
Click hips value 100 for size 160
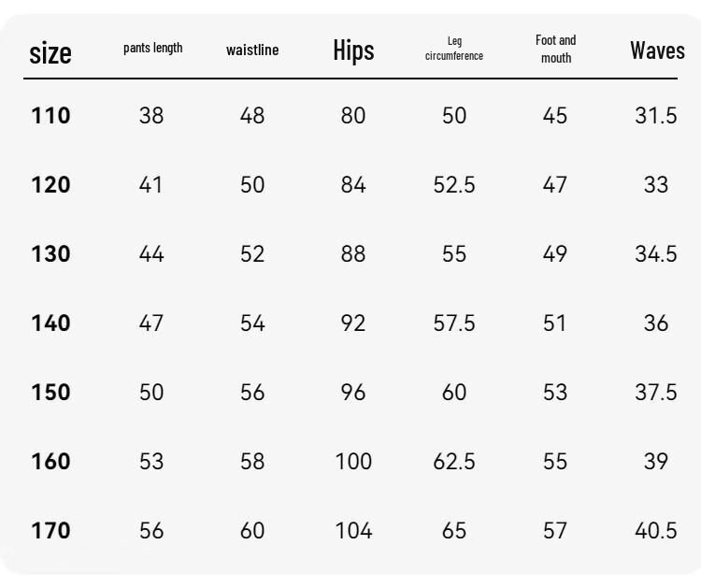point(353,461)
